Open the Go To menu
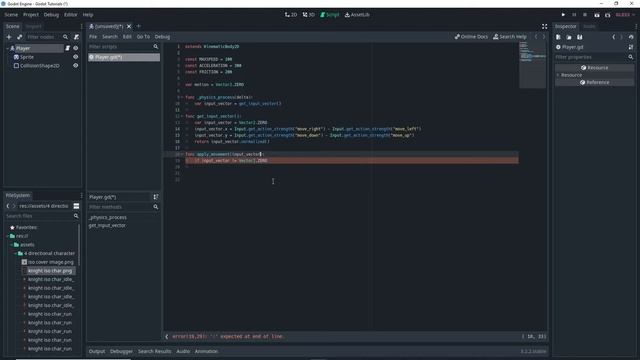 (x=143, y=37)
